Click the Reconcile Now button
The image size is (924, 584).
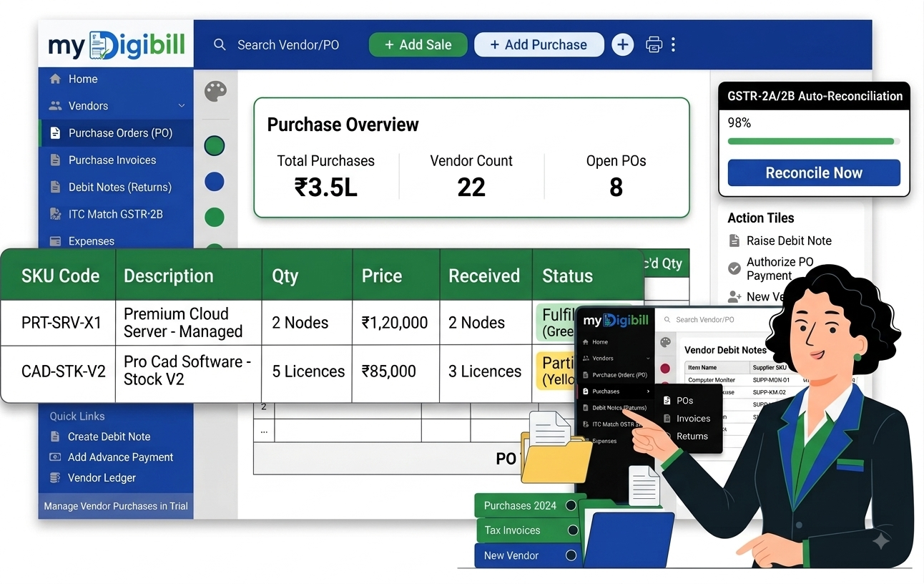click(814, 173)
